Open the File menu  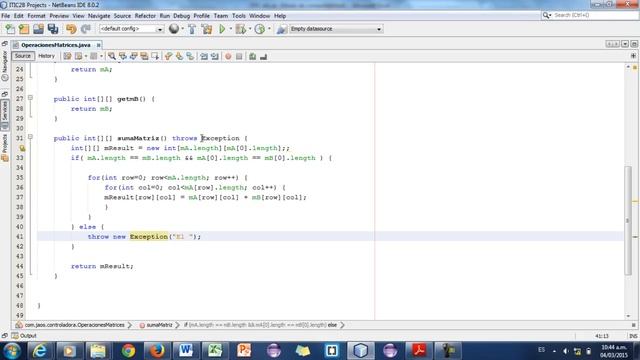coord(6,16)
